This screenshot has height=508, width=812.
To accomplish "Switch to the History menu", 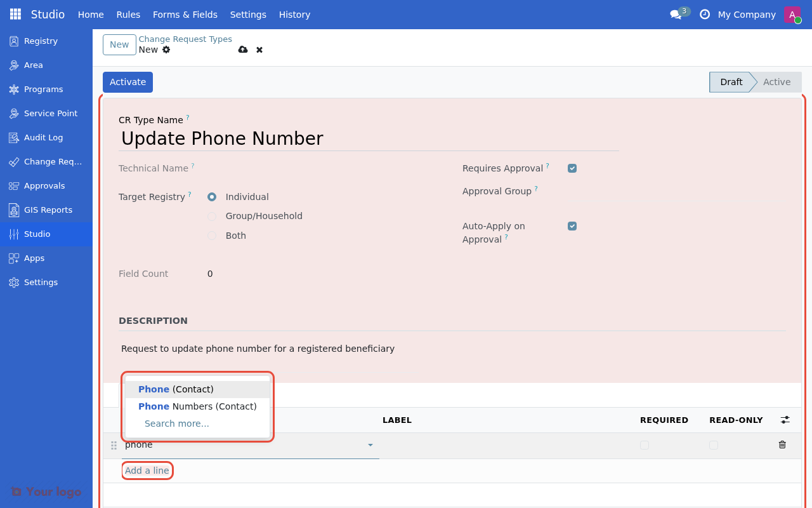I will coord(294,14).
